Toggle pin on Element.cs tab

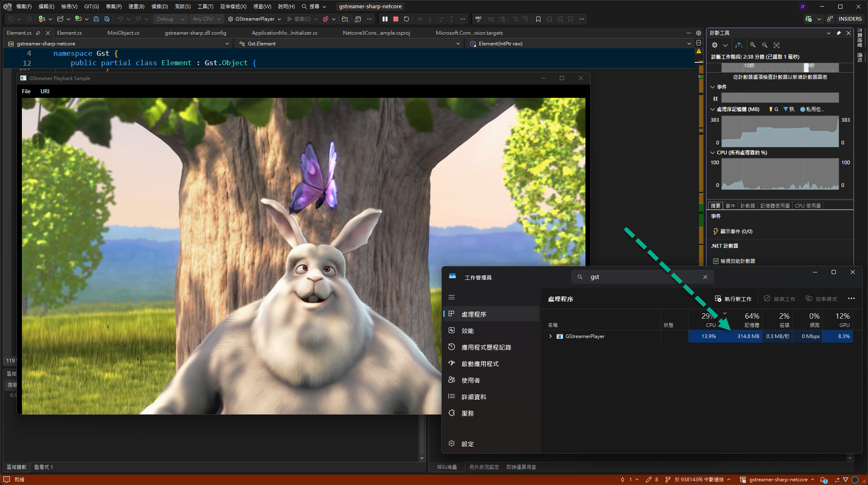click(x=38, y=33)
